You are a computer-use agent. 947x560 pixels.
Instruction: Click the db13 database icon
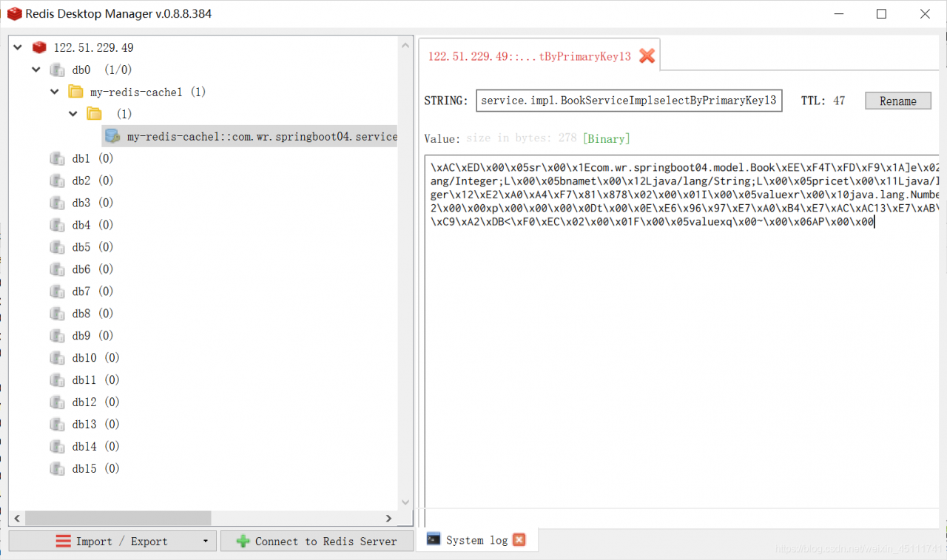(x=58, y=425)
